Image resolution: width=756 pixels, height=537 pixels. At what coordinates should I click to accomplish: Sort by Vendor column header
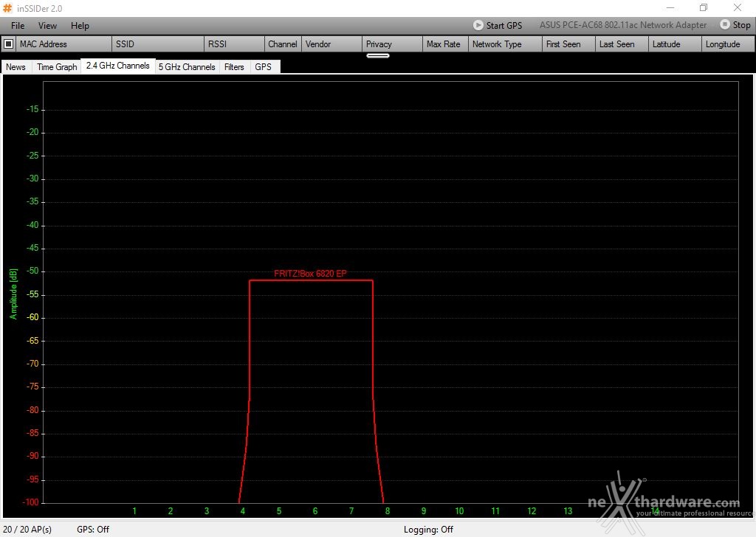pyautogui.click(x=331, y=44)
